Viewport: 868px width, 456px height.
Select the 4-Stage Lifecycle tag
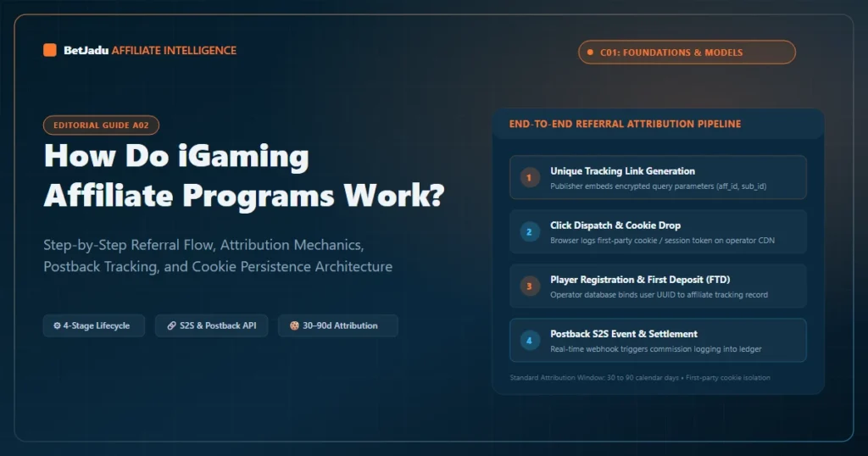[94, 325]
